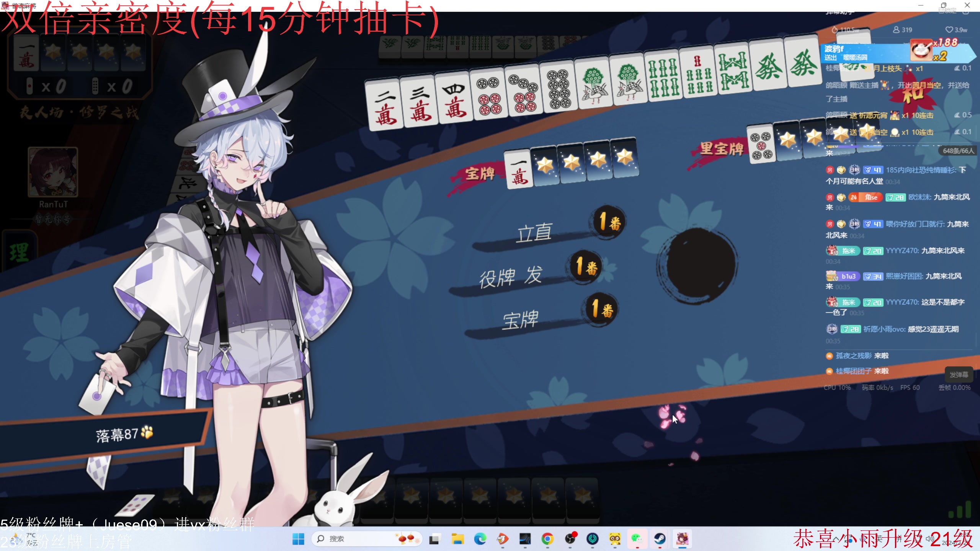This screenshot has width=980, height=551.
Task: Click the viewer count icon 319
Action: tap(896, 30)
